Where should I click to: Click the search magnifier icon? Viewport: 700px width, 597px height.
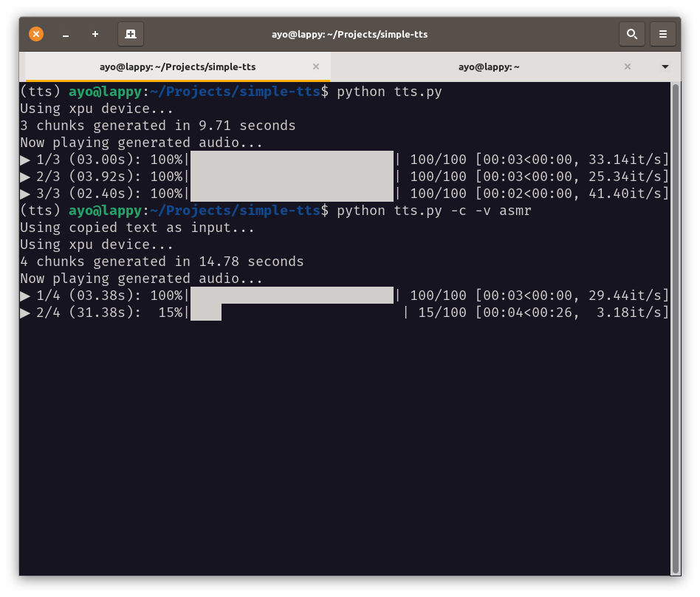(x=631, y=34)
